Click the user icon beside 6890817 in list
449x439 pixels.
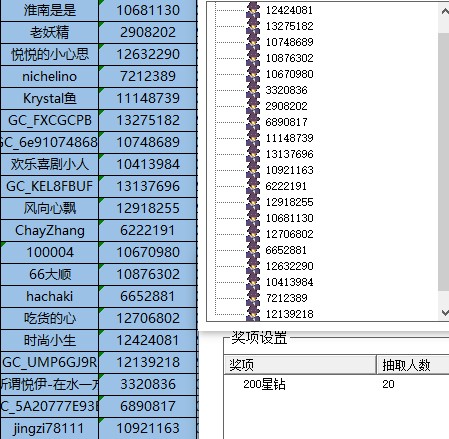[253, 122]
